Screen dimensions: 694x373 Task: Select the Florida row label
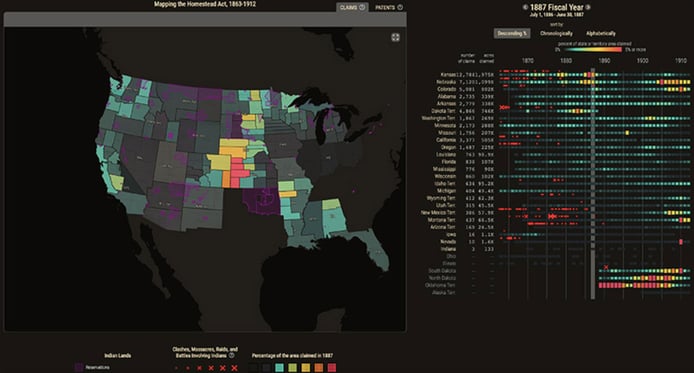click(448, 162)
